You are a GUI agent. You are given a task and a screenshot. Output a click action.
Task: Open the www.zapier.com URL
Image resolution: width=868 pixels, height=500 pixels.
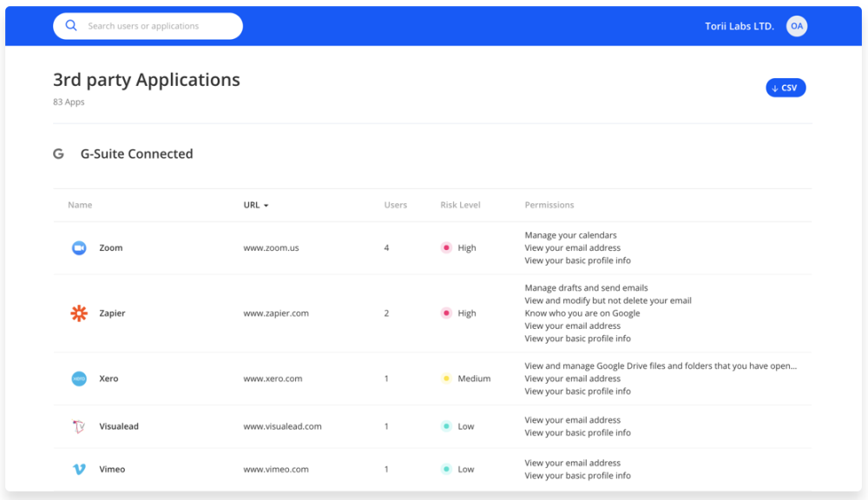275,313
